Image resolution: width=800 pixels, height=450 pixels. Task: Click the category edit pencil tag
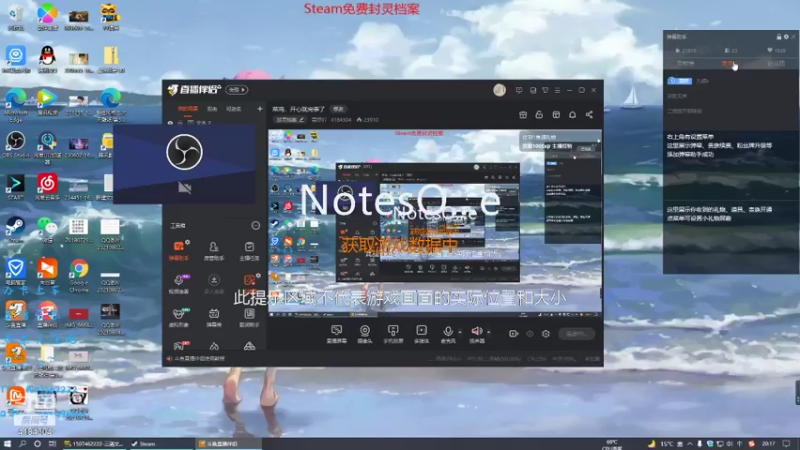point(290,120)
